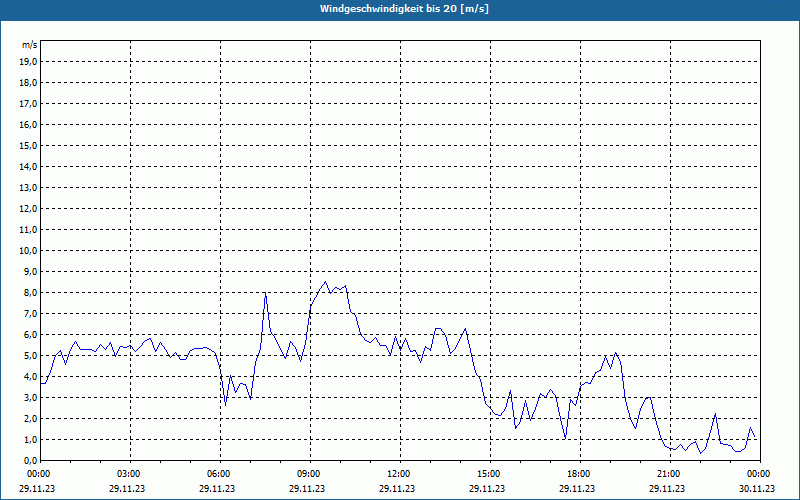Select the "29.11.23" date beneath 06:00
This screenshot has width=800, height=500.
tap(217, 488)
